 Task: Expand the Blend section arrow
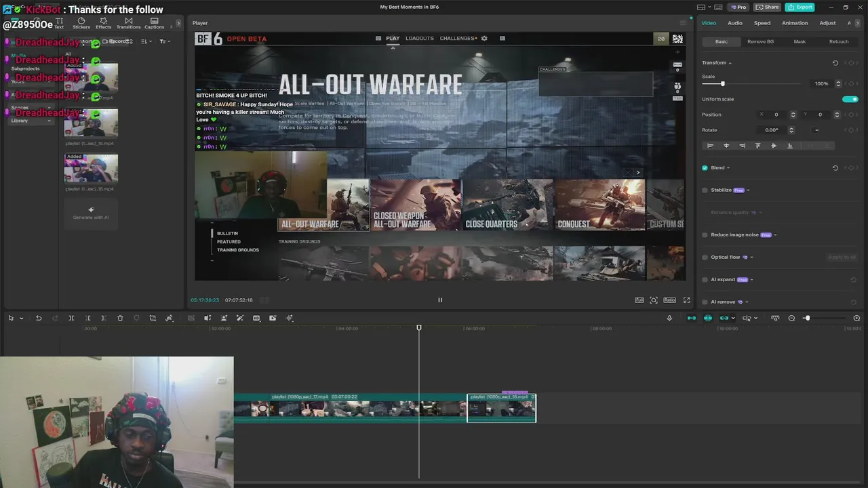(x=728, y=168)
